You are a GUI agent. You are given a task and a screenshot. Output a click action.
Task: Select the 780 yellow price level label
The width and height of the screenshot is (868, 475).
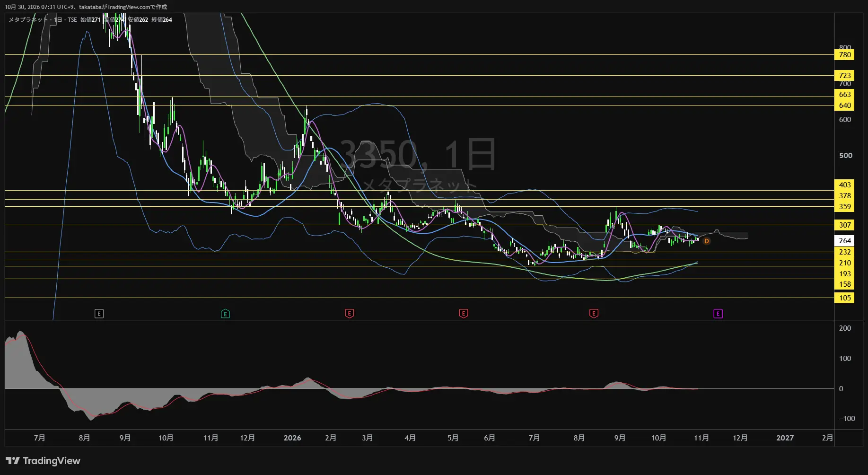pyautogui.click(x=845, y=55)
